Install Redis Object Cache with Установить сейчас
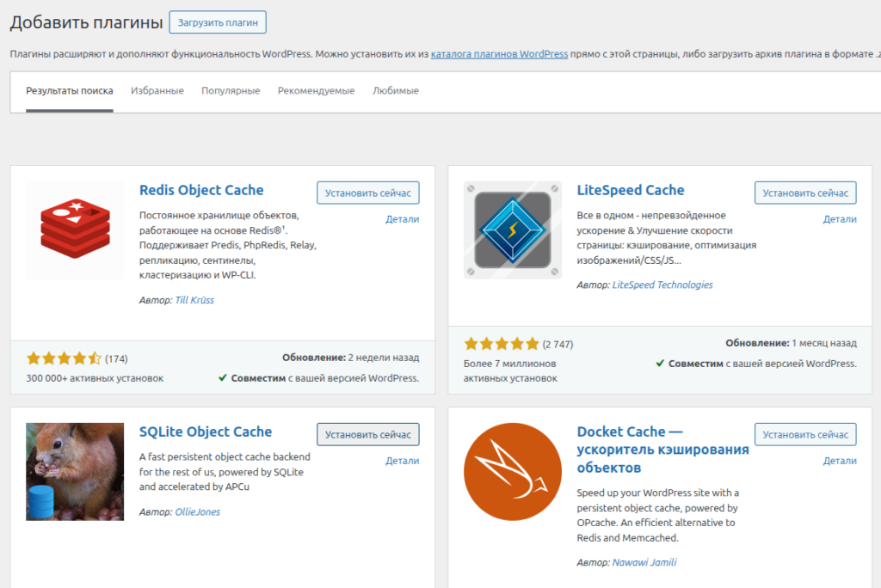The width and height of the screenshot is (881, 588). pos(368,193)
